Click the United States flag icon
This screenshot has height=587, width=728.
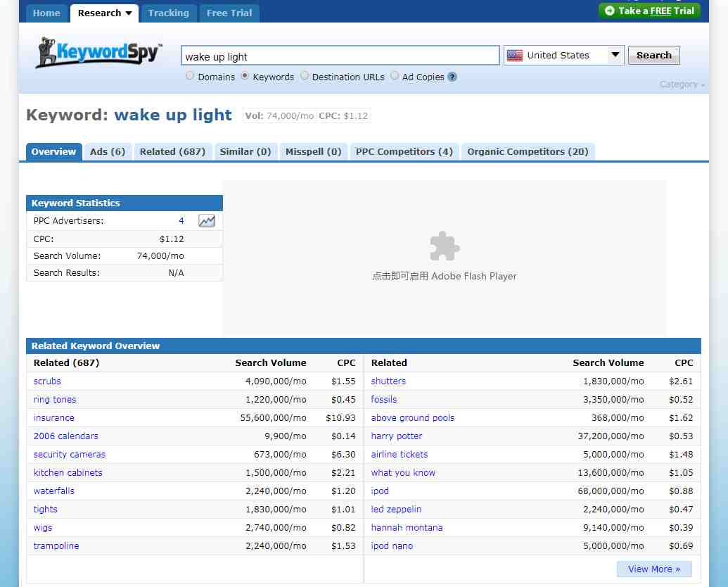515,56
